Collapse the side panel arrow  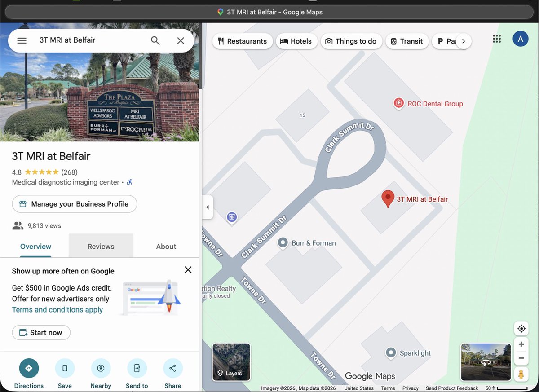coord(208,207)
